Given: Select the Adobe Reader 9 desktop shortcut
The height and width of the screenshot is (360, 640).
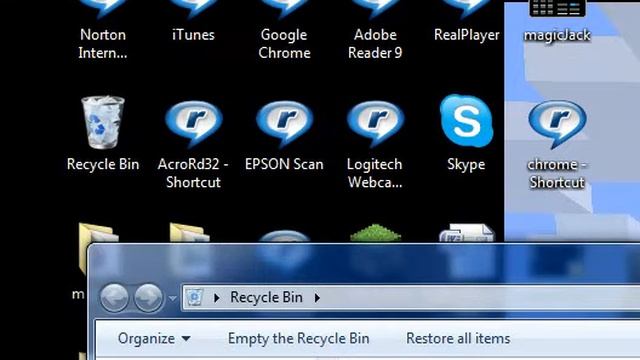Looking at the screenshot, I should [375, 44].
